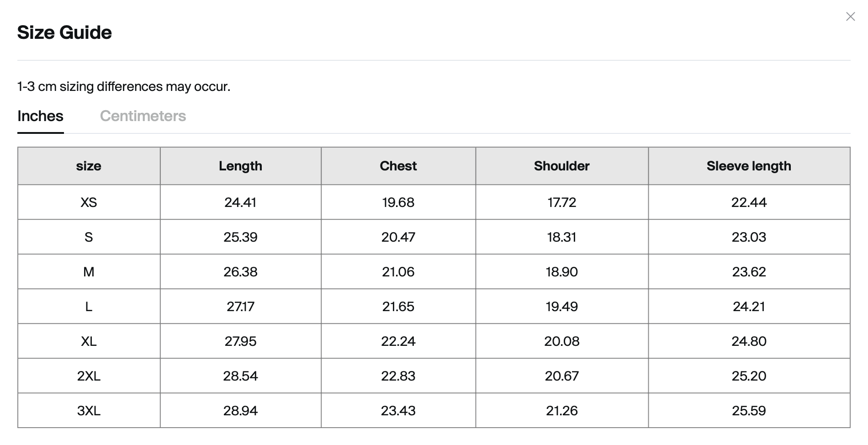Click the M sleeve length value 23.62

point(749,272)
